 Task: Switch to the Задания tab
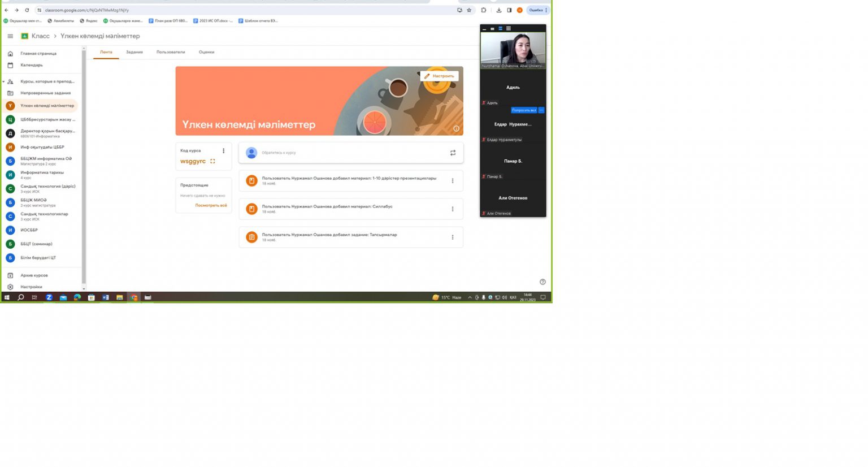[x=134, y=52]
